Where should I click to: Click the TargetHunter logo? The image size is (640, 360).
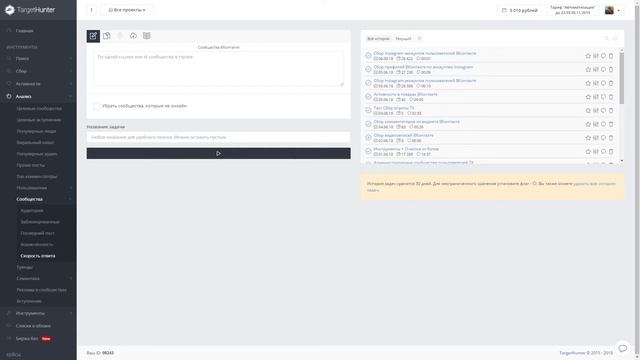[x=30, y=10]
